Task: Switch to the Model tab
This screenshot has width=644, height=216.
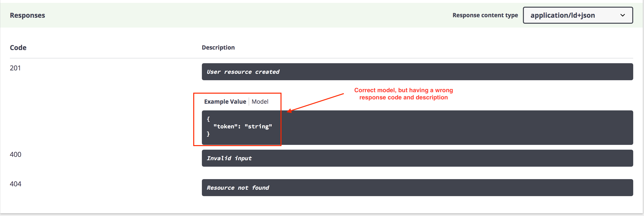Action: [260, 101]
